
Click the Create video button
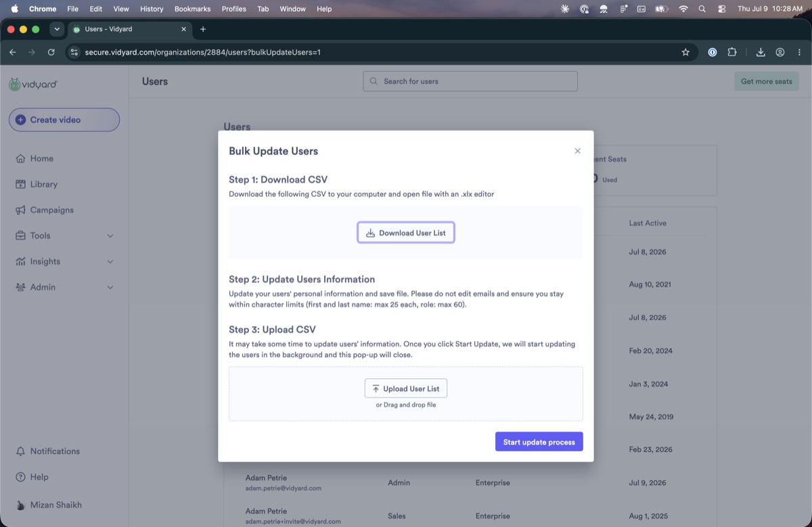tap(64, 120)
